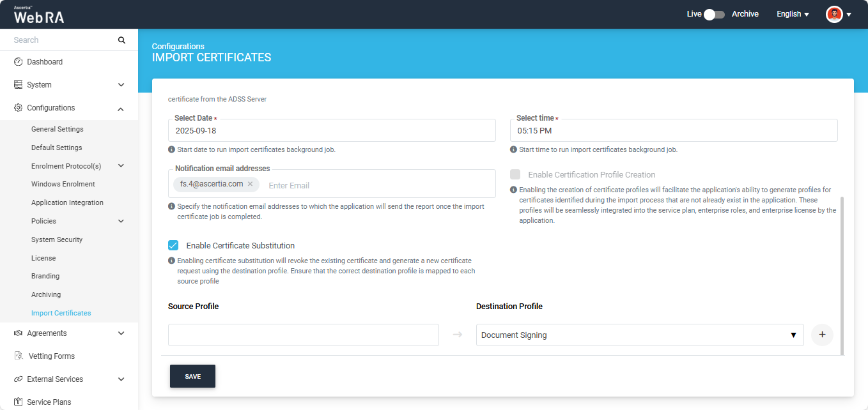Click the search magnifier icon in sidebar
Image resolution: width=868 pixels, height=410 pixels.
121,40
